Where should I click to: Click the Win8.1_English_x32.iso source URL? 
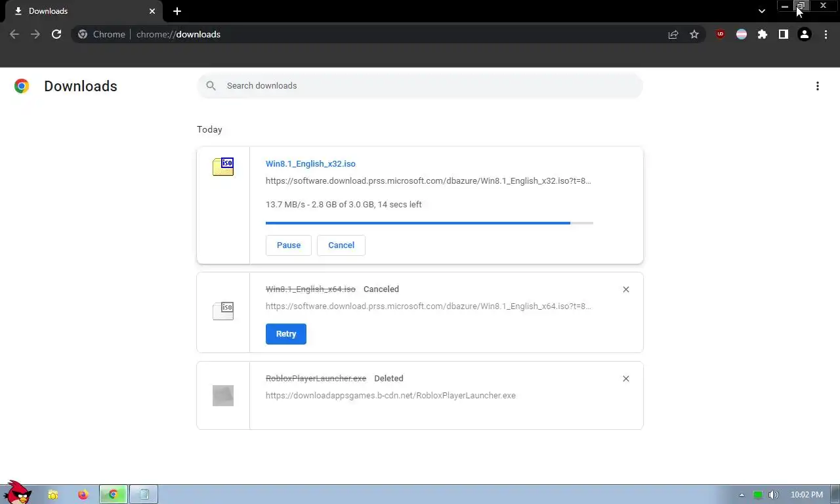tap(429, 181)
